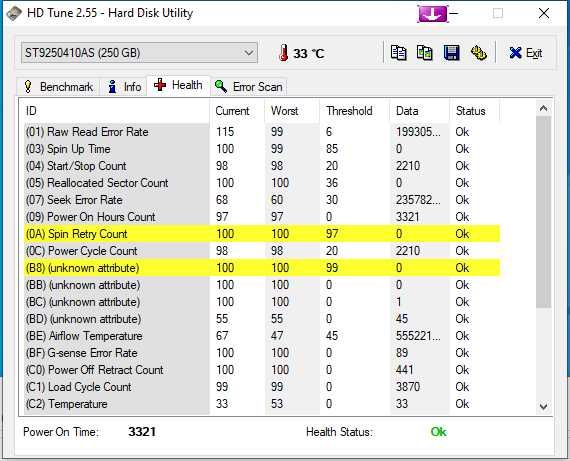Image resolution: width=570 pixels, height=461 pixels.
Task: Click the Exit button
Action: (526, 53)
